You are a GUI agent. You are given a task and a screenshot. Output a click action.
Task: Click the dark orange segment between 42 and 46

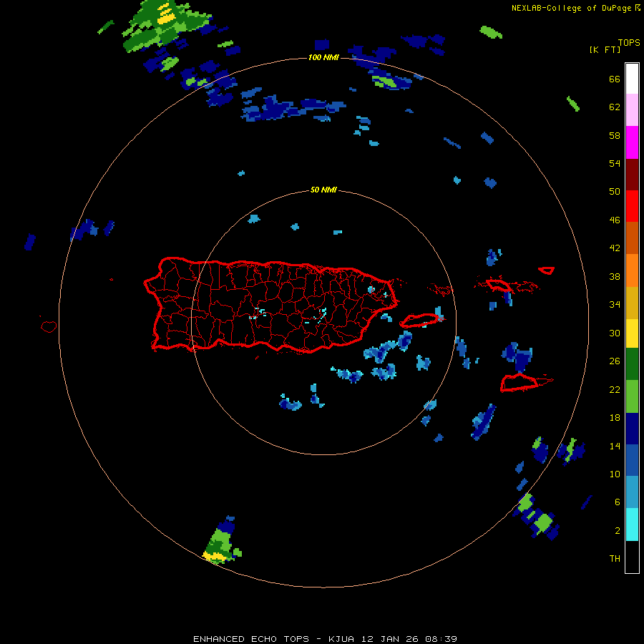[x=632, y=238]
